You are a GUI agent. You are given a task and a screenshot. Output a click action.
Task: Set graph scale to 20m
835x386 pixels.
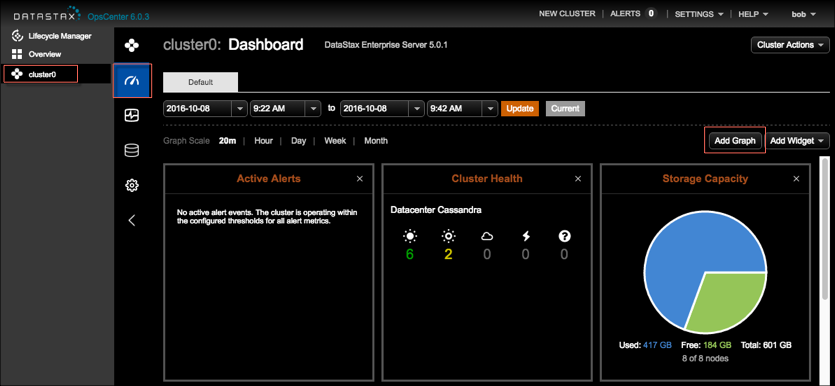[x=227, y=141]
